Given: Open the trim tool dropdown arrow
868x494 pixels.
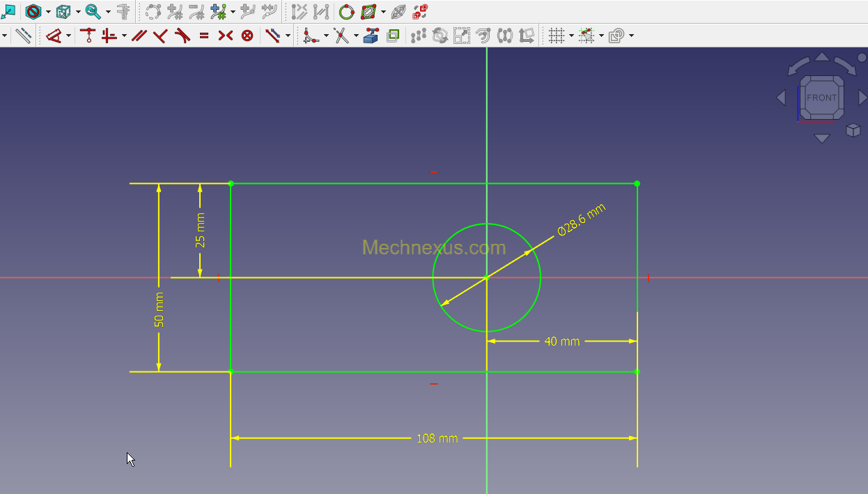Looking at the screenshot, I should [356, 36].
